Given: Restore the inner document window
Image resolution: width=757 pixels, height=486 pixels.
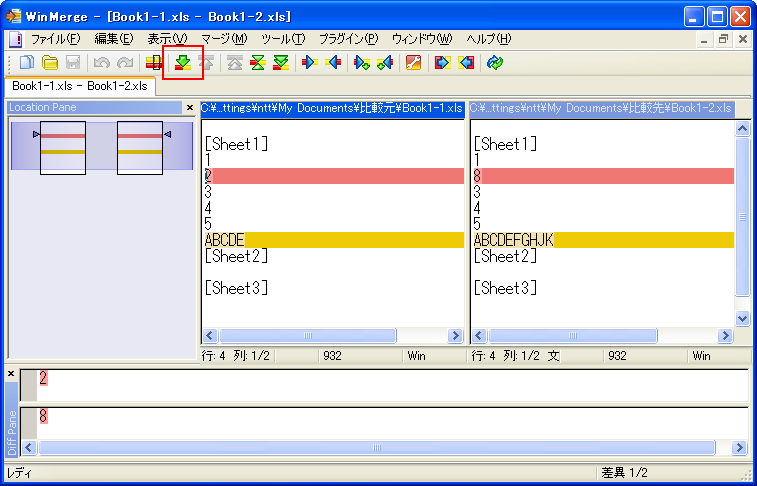Looking at the screenshot, I should [x=723, y=39].
